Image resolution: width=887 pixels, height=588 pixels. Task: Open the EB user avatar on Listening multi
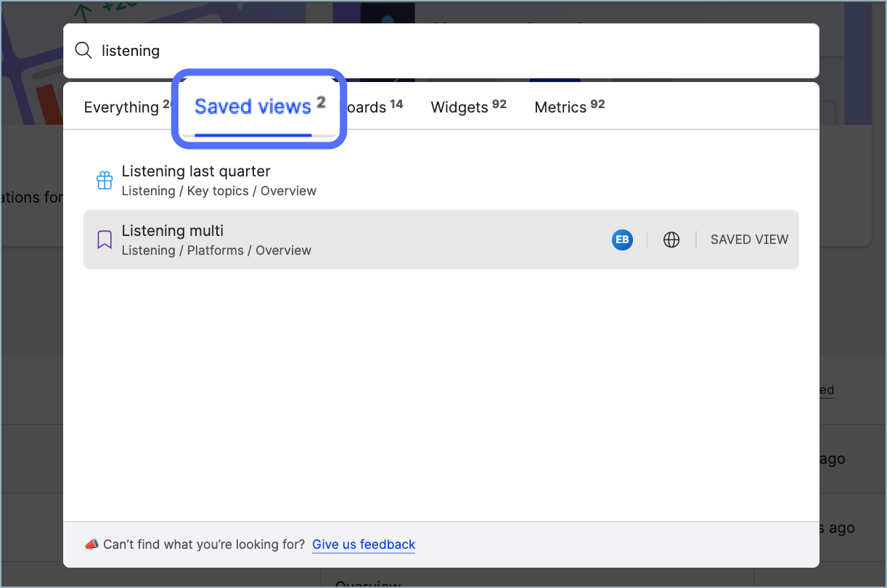tap(622, 240)
